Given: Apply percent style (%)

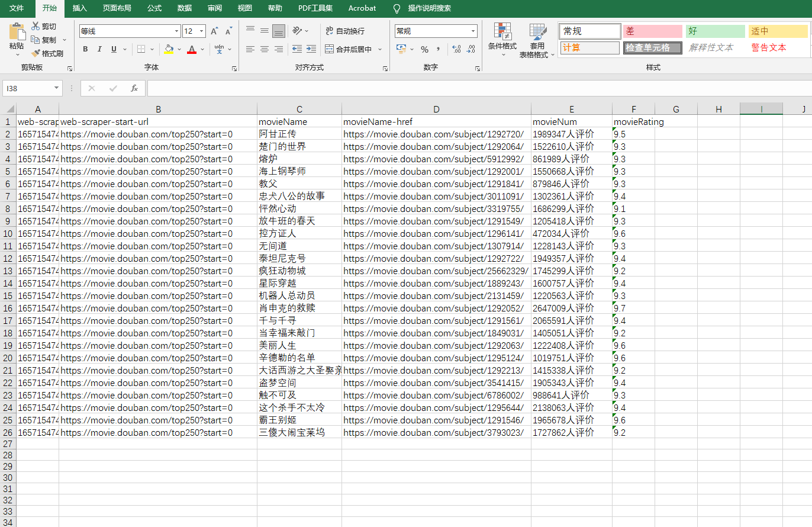Looking at the screenshot, I should coord(424,49).
